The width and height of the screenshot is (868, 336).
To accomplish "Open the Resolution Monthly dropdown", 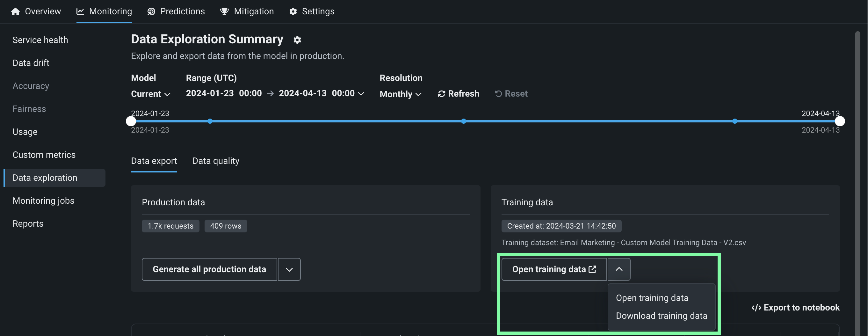I will pos(400,94).
